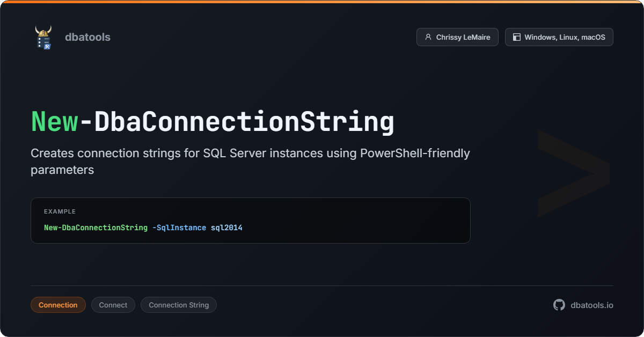Click the command description paragraph

tap(250, 161)
